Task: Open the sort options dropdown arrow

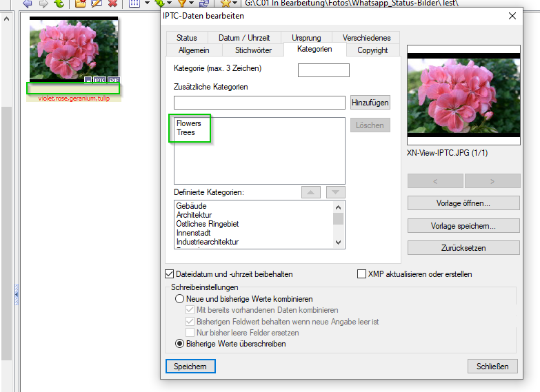Action: point(169,3)
